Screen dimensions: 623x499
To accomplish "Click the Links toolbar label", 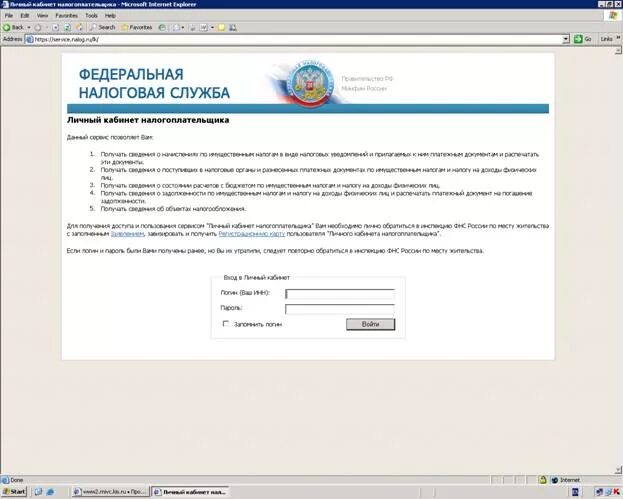I will [606, 39].
